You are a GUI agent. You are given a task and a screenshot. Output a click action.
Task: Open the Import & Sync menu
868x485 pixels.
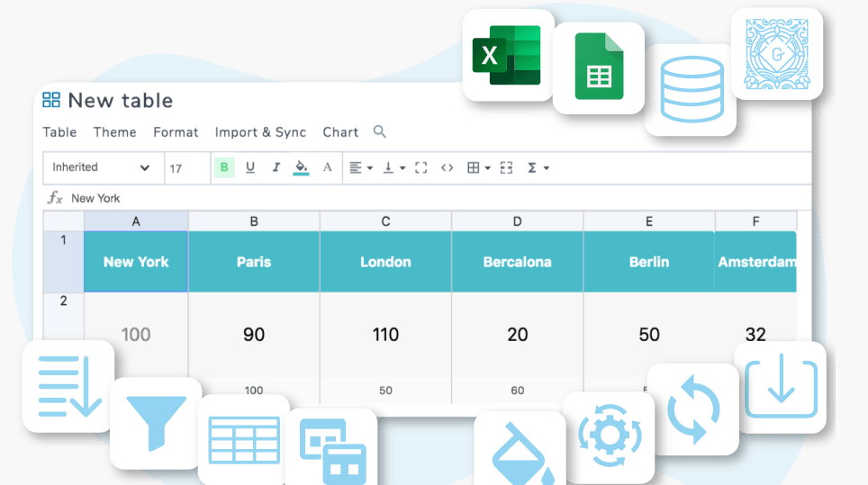point(260,132)
